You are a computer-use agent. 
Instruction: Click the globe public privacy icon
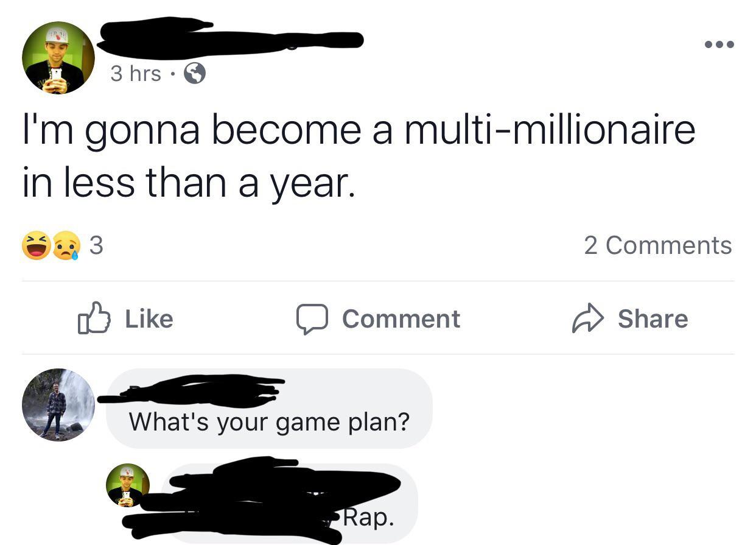click(194, 74)
